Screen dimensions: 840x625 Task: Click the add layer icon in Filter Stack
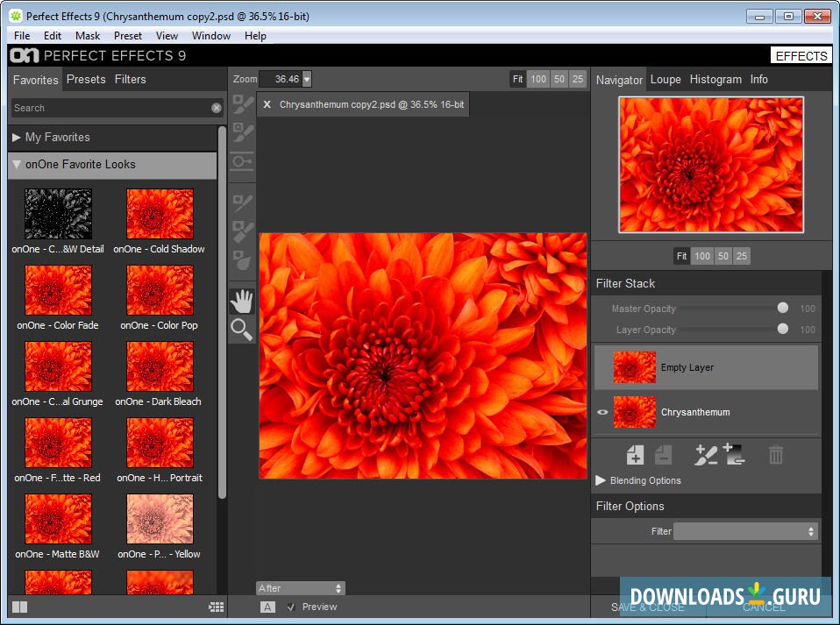point(635,455)
